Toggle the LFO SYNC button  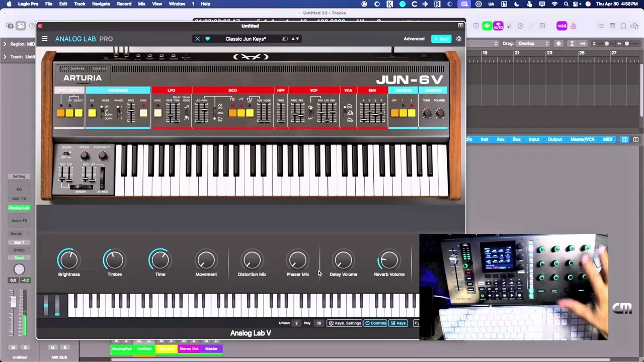(157, 113)
